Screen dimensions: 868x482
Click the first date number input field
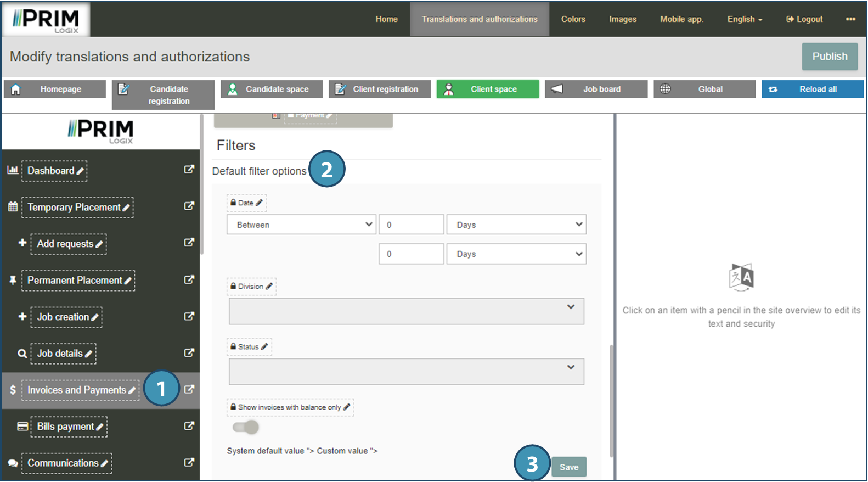coord(411,225)
